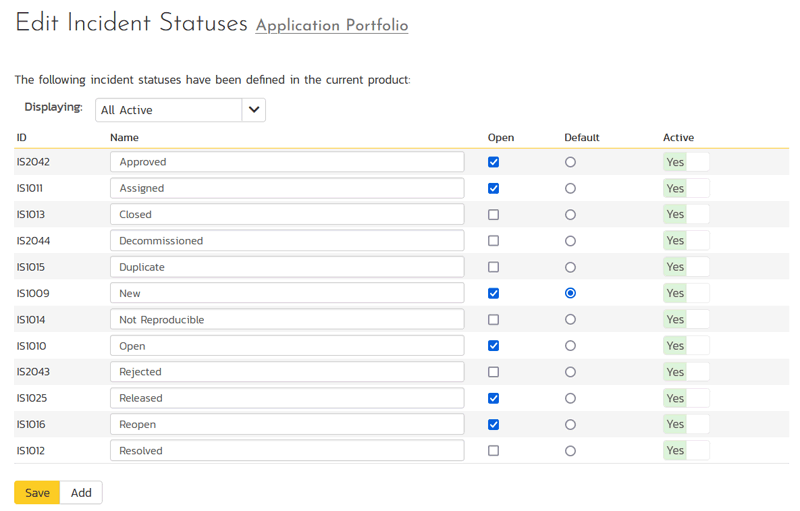The height and width of the screenshot is (511, 800).
Task: Click the Approved name input field
Action: click(287, 162)
